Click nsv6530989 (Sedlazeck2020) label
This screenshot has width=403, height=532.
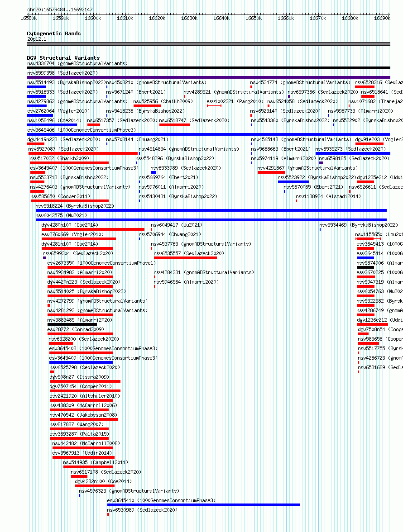tap(142, 510)
